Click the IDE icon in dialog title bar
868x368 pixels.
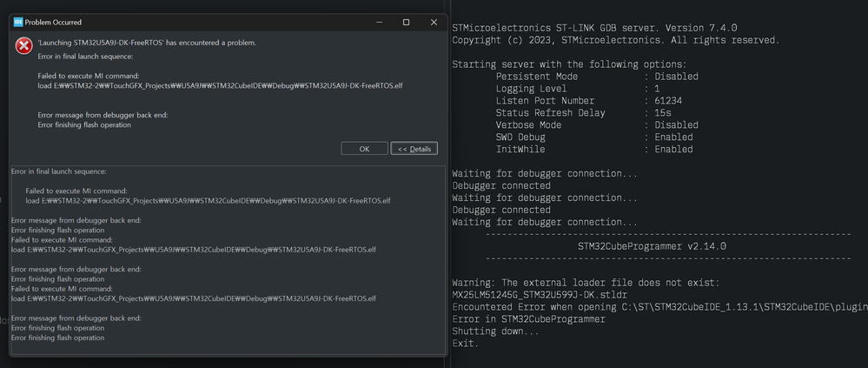(18, 22)
